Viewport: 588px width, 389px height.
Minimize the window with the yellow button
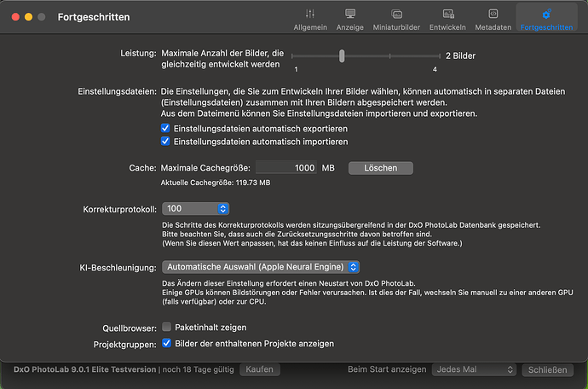(27, 17)
